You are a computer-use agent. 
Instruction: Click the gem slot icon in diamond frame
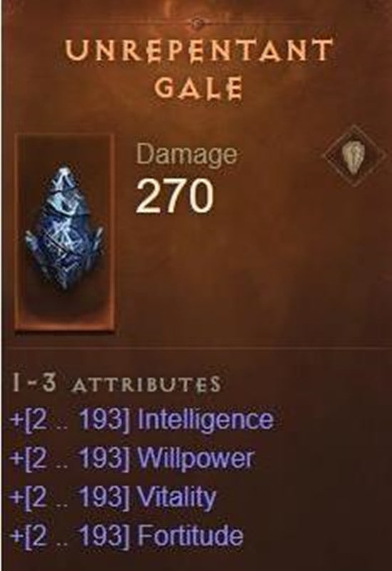tap(355, 155)
